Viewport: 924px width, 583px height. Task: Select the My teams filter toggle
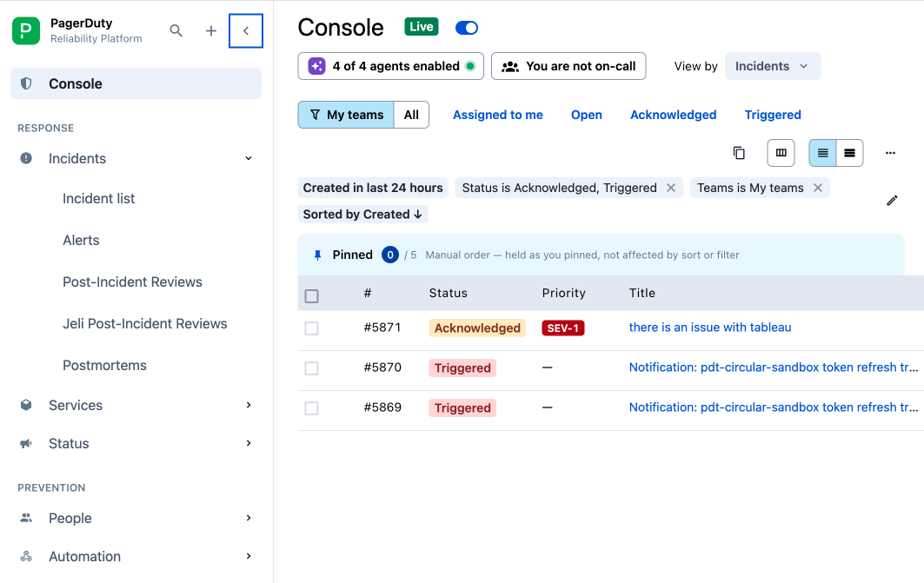point(347,115)
